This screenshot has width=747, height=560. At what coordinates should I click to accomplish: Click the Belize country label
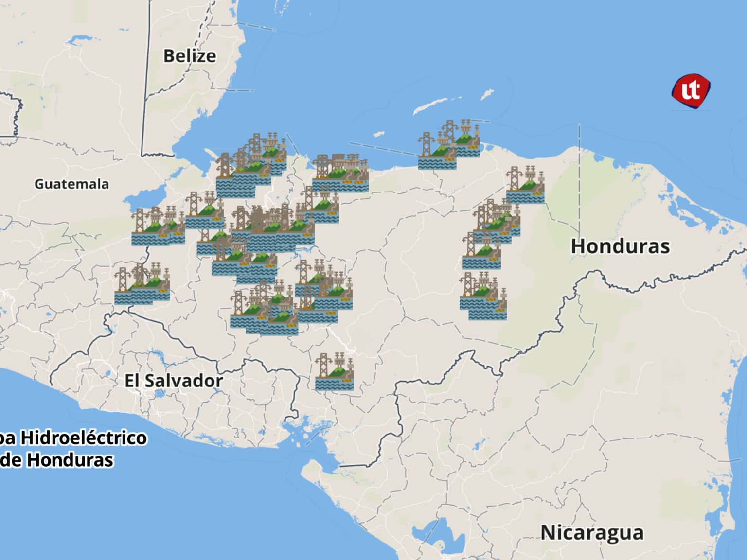(190, 56)
